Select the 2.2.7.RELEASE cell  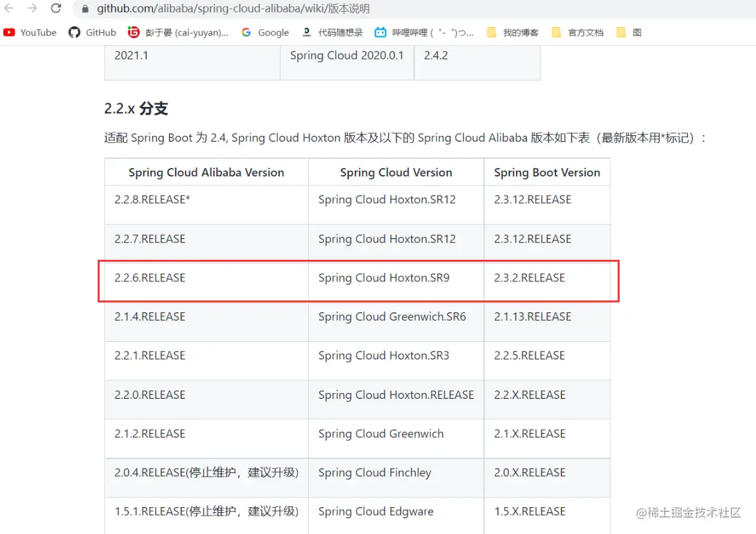[207, 243]
